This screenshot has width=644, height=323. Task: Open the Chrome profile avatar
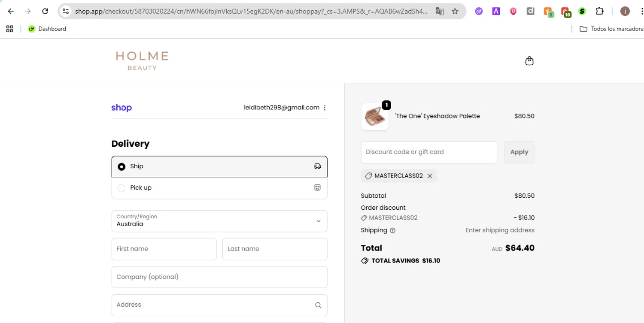[x=625, y=12]
